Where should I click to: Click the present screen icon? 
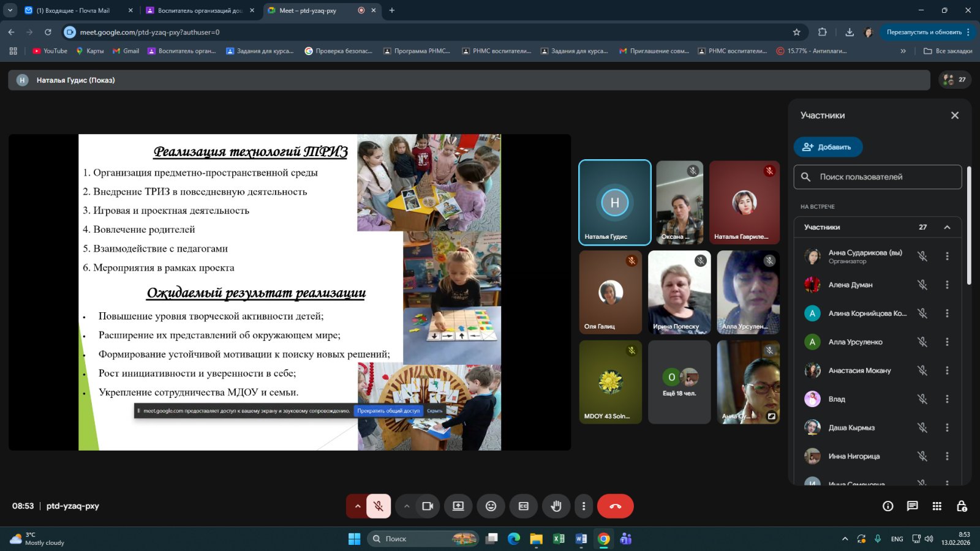[458, 506]
